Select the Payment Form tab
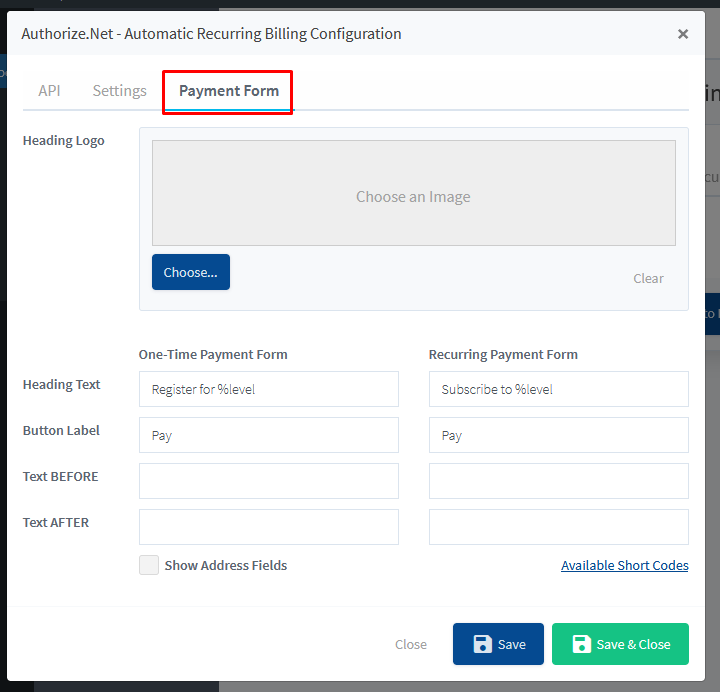The image size is (720, 692). pyautogui.click(x=229, y=90)
